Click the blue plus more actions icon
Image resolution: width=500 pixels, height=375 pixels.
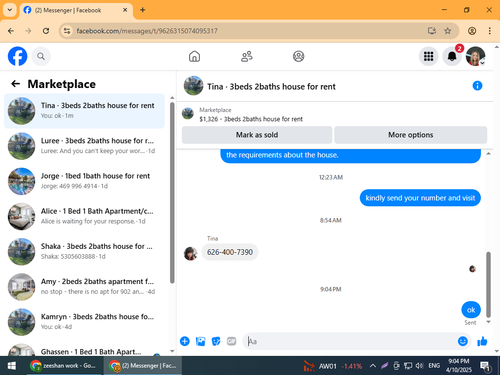(x=185, y=341)
